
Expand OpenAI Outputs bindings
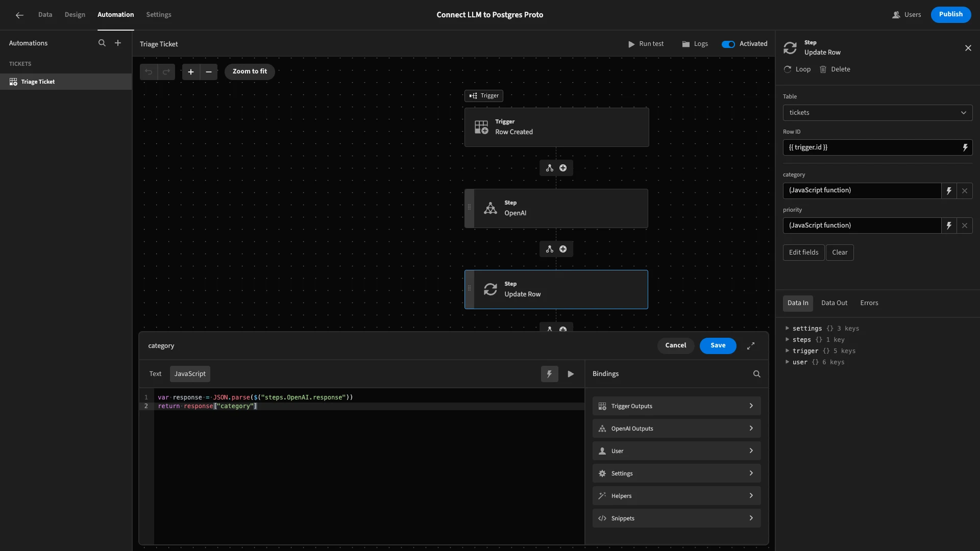click(676, 429)
